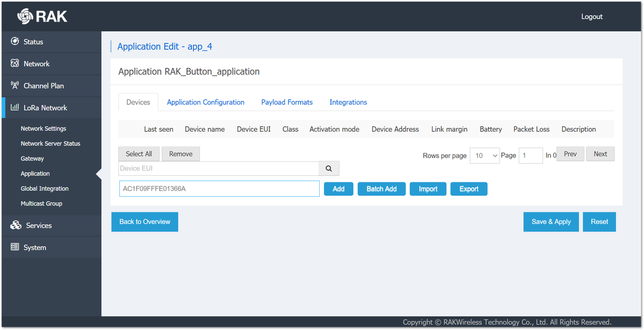Select the Application submenu item
The width and height of the screenshot is (644, 330).
(35, 174)
